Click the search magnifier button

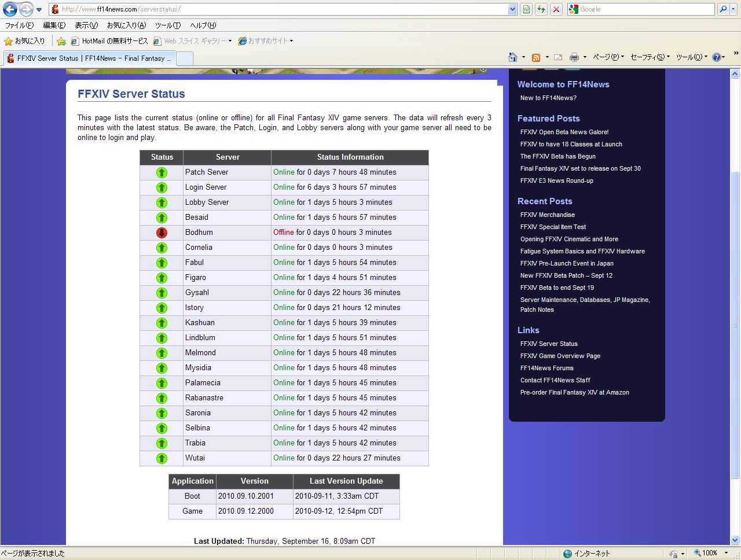click(x=722, y=9)
